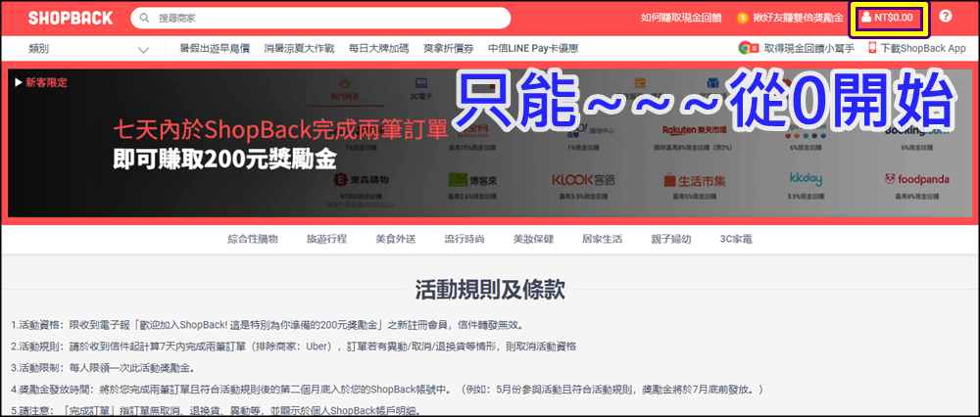
Task: Switch to 親子婦幼 tab
Action: 671,239
